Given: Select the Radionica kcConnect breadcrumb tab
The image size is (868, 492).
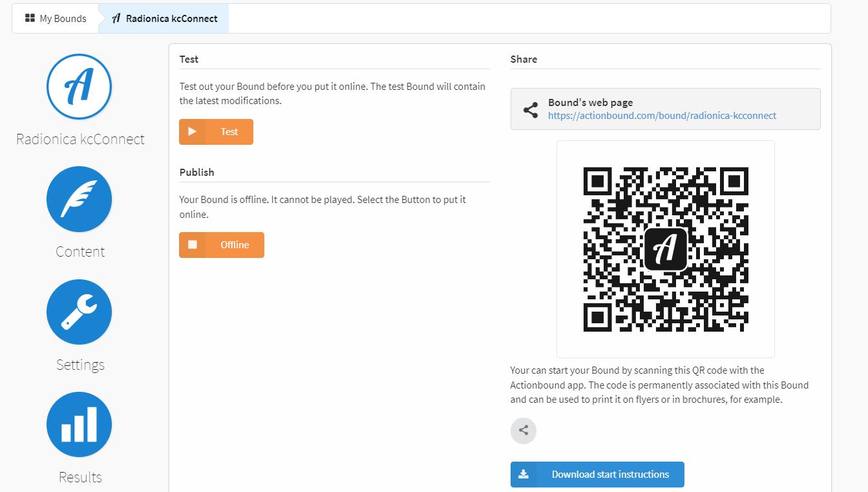Looking at the screenshot, I should pos(164,19).
